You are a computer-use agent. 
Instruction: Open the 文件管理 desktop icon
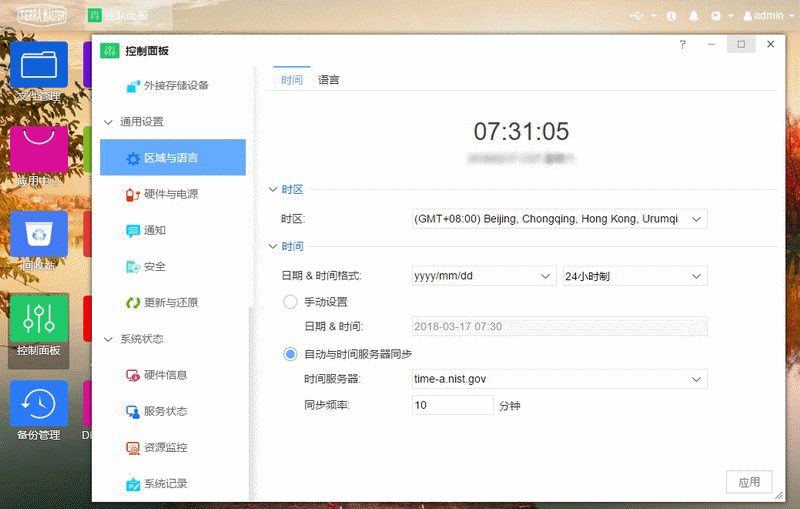point(39,65)
